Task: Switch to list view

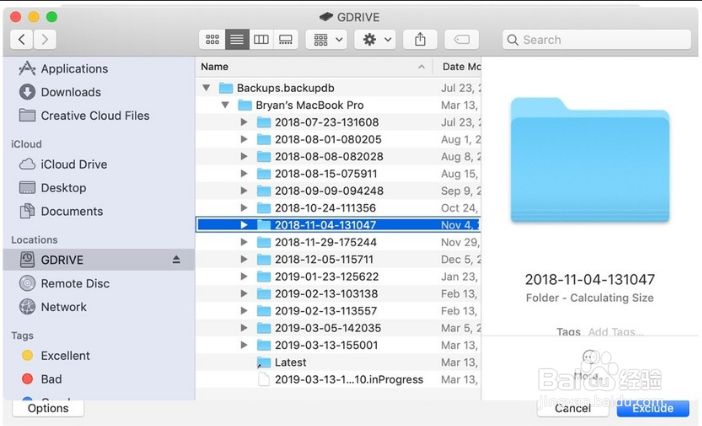Action: [237, 40]
